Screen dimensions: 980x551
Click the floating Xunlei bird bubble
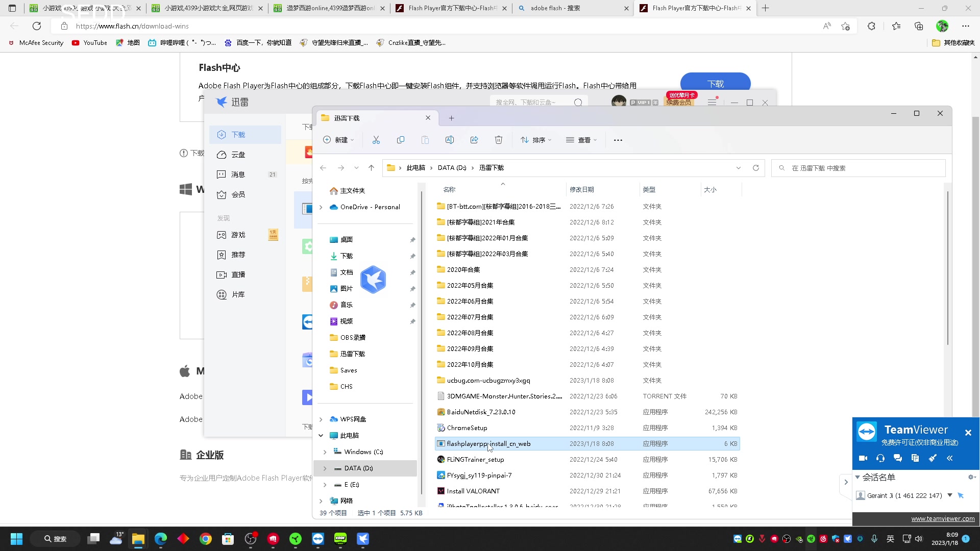(373, 280)
